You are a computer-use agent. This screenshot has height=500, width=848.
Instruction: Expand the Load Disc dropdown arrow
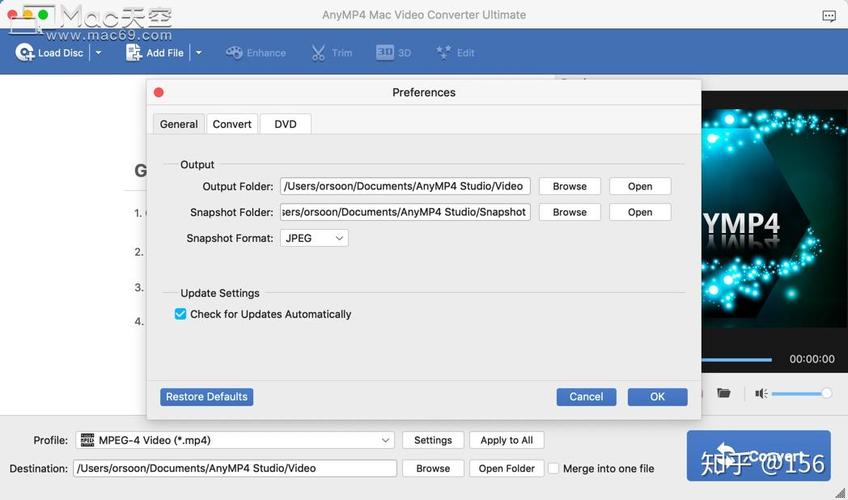coord(98,53)
